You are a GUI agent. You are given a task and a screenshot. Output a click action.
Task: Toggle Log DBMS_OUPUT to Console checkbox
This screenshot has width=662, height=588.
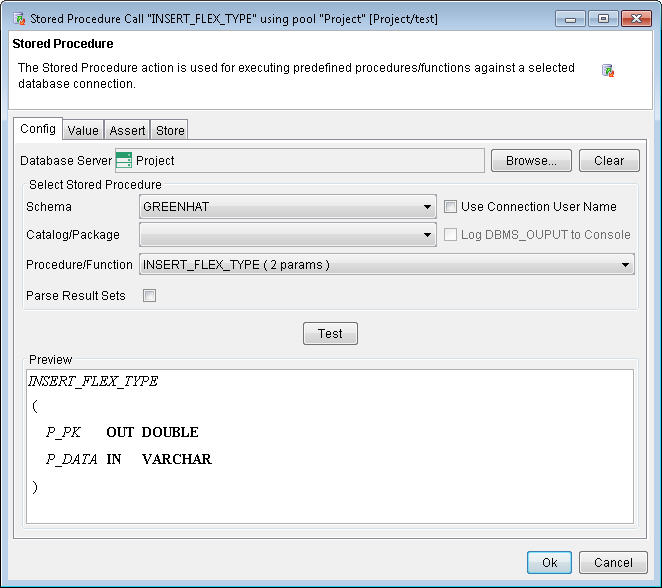pyautogui.click(x=450, y=235)
